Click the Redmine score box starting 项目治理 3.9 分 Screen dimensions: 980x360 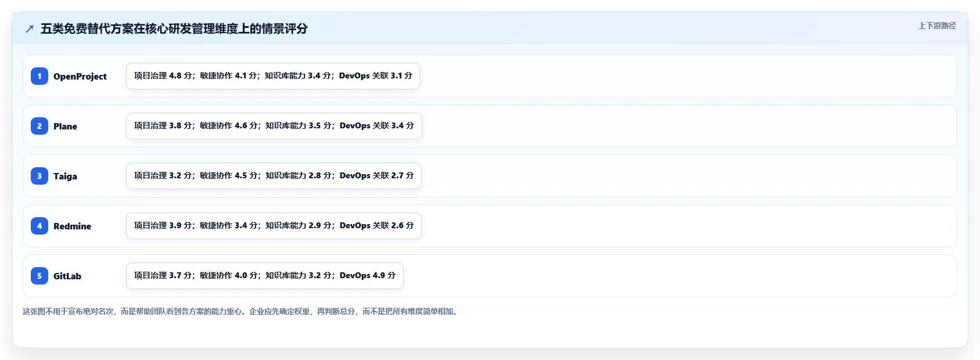tap(274, 226)
